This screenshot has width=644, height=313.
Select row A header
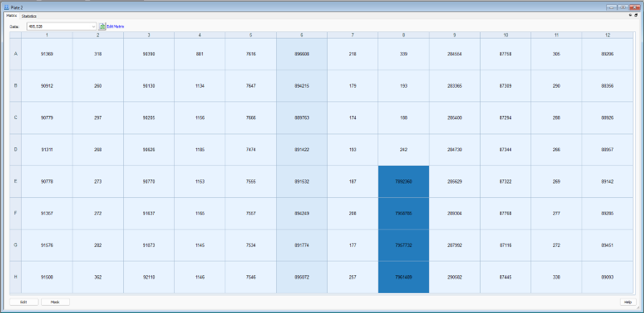(15, 54)
